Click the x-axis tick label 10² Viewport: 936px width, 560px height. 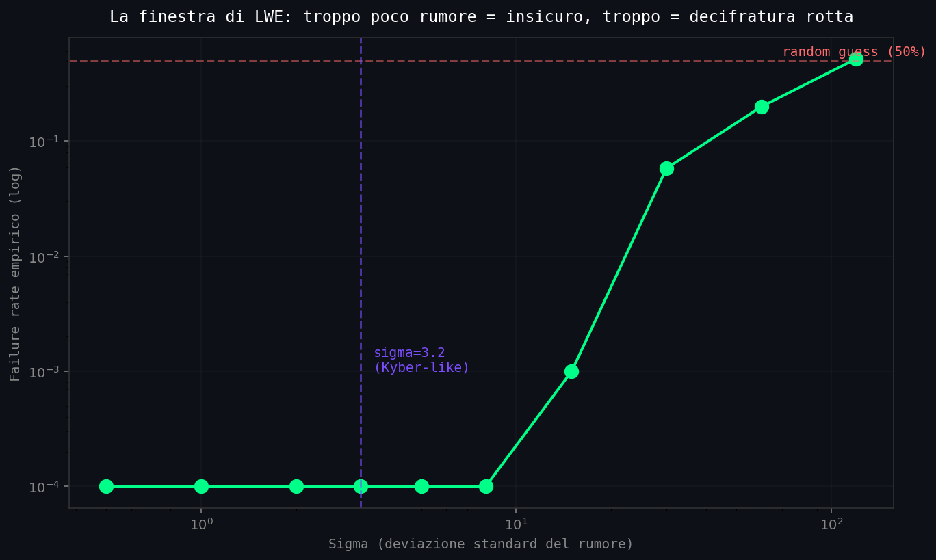point(831,523)
